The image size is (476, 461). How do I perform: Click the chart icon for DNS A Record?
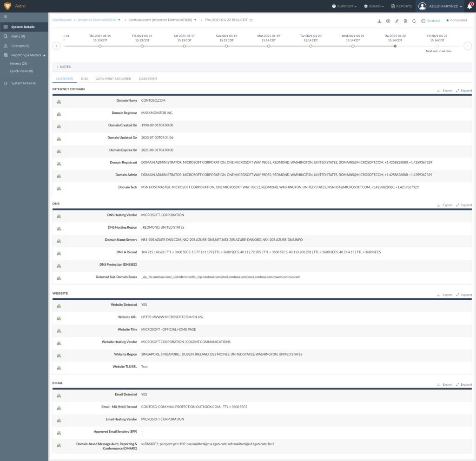tap(59, 254)
